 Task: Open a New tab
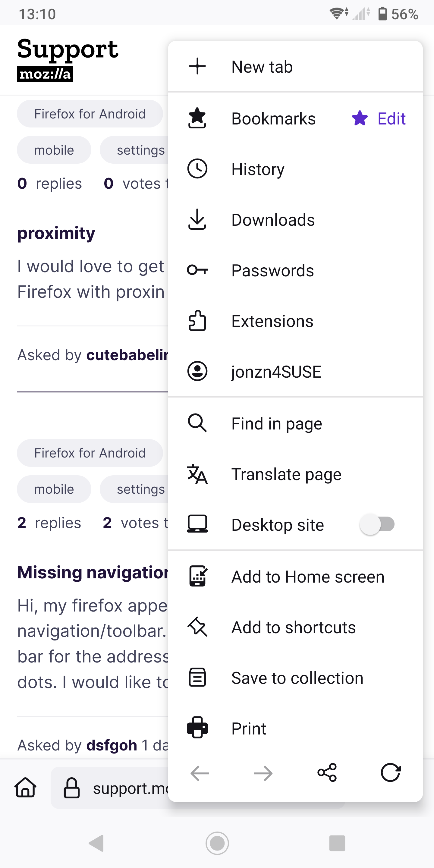coord(295,66)
